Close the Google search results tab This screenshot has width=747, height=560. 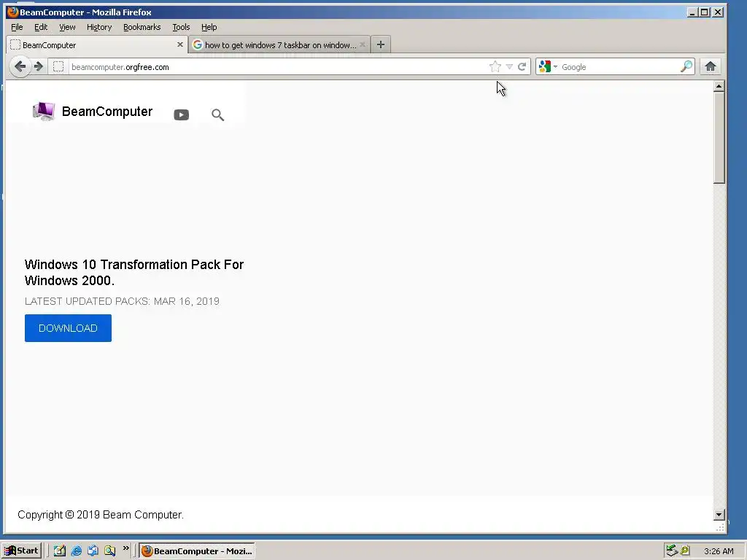(363, 44)
